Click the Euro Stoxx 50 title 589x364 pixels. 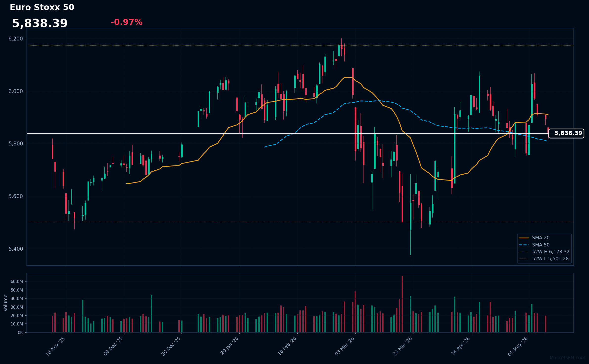[42, 7]
